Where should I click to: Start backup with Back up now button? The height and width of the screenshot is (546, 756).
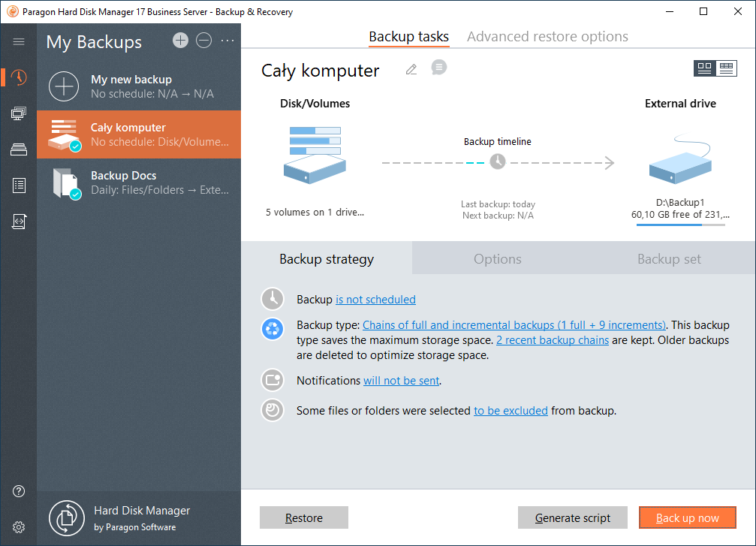click(688, 517)
